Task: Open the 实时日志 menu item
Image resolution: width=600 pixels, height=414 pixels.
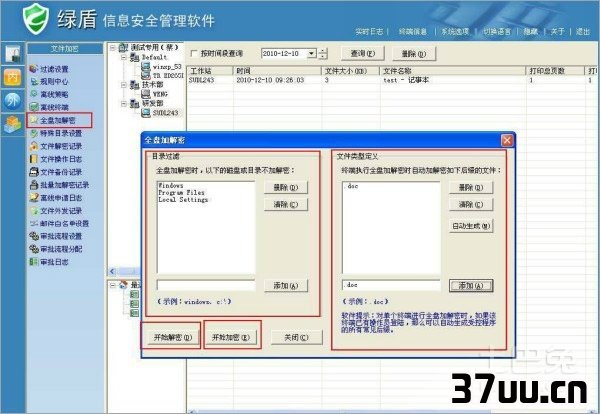Action: click(x=369, y=31)
